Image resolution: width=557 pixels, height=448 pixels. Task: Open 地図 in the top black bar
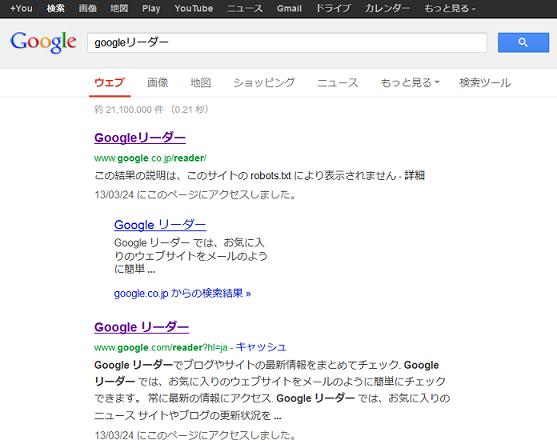click(119, 8)
